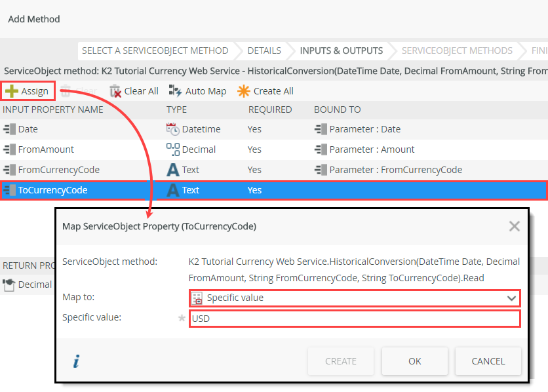Click the Auto Map toolbar button
The image size is (548, 392).
[x=198, y=91]
